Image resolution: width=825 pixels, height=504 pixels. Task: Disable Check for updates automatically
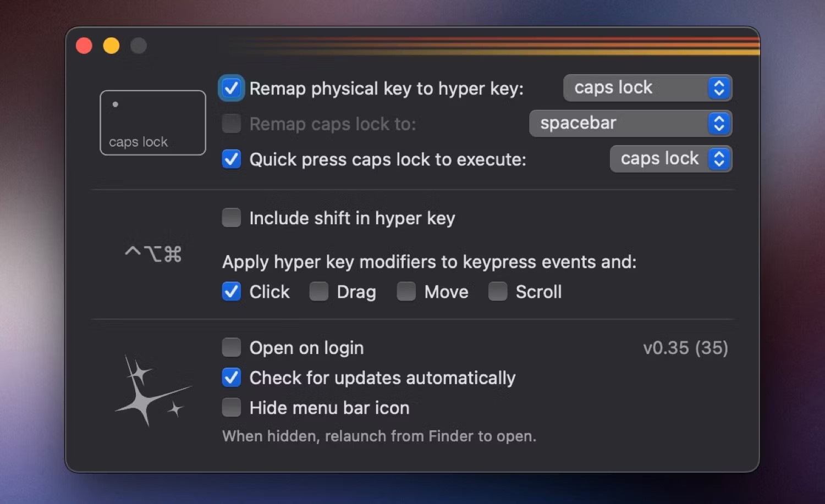(231, 378)
